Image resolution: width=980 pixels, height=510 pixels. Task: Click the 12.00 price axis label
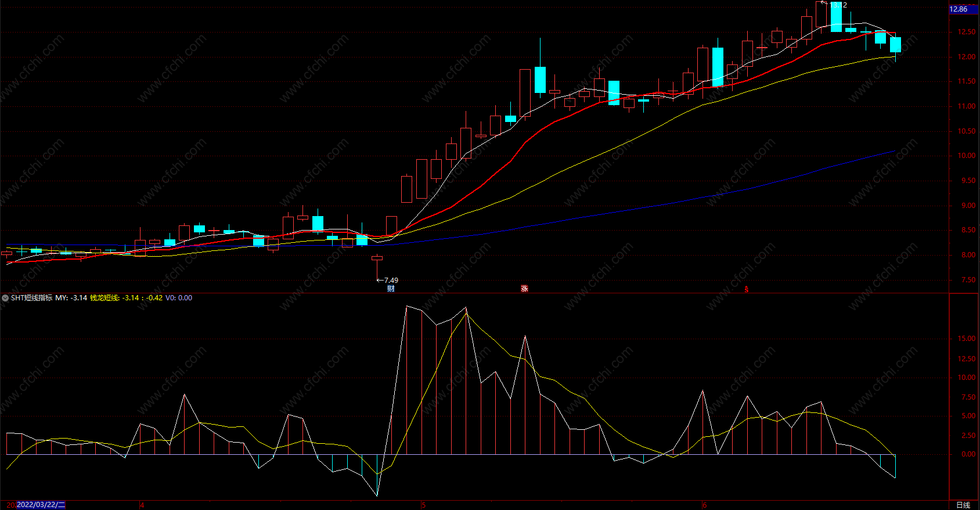click(967, 57)
